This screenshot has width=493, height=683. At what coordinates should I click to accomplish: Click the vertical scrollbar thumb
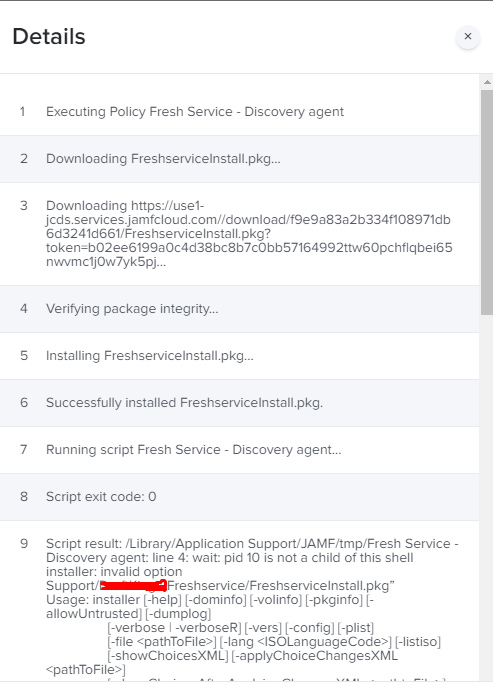[x=487, y=202]
